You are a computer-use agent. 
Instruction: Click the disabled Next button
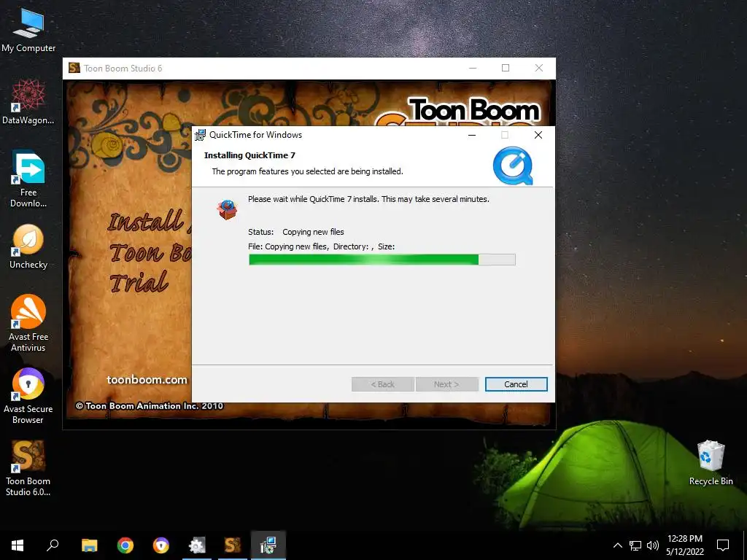(x=447, y=384)
